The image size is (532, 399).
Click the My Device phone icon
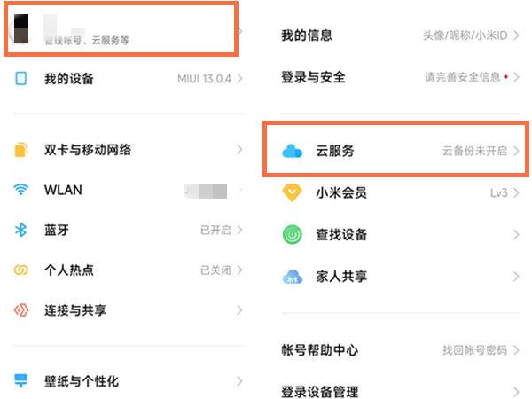[22, 79]
